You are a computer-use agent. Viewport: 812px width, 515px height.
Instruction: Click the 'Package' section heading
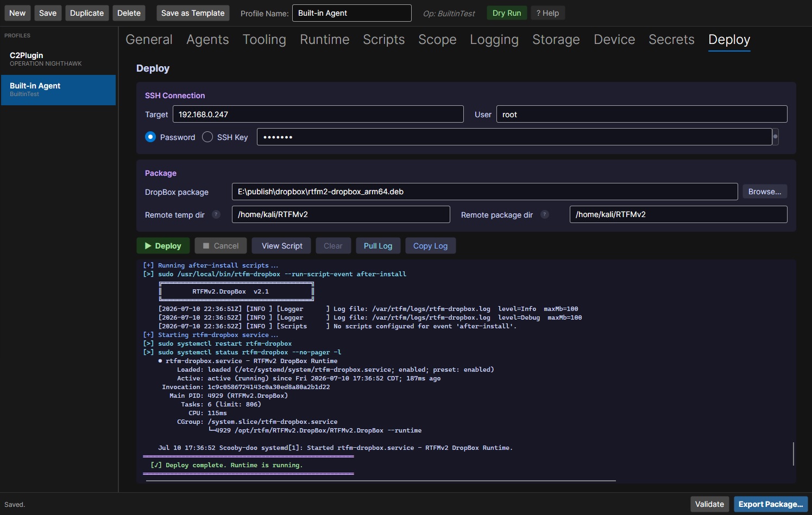pos(161,173)
